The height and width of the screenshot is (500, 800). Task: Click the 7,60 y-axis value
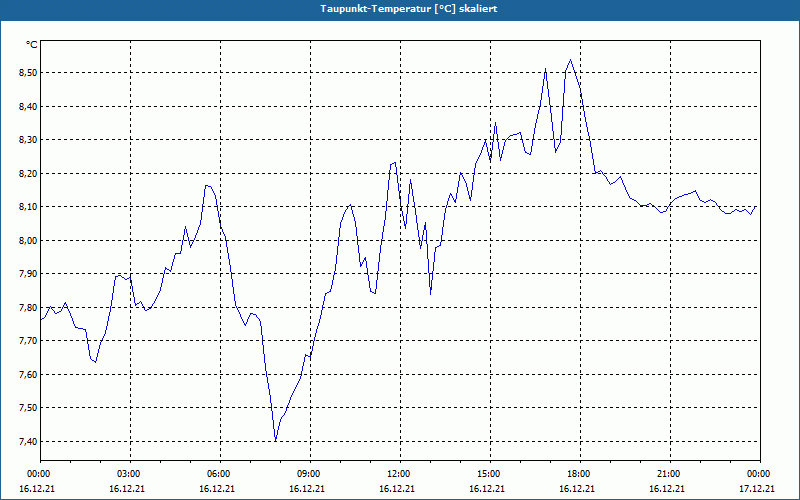point(28,374)
